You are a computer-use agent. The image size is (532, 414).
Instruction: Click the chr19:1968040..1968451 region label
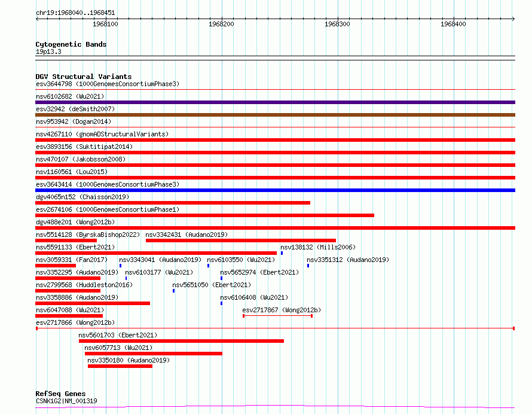point(75,13)
